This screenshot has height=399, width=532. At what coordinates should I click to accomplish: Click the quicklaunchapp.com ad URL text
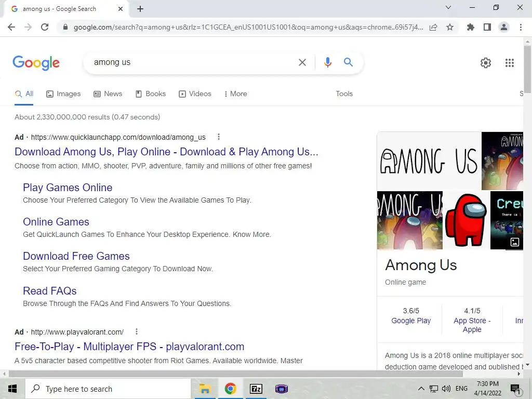(x=118, y=137)
